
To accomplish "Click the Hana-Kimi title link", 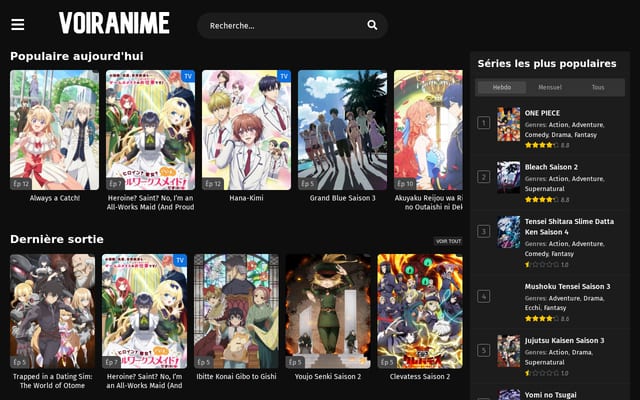I will (x=247, y=198).
